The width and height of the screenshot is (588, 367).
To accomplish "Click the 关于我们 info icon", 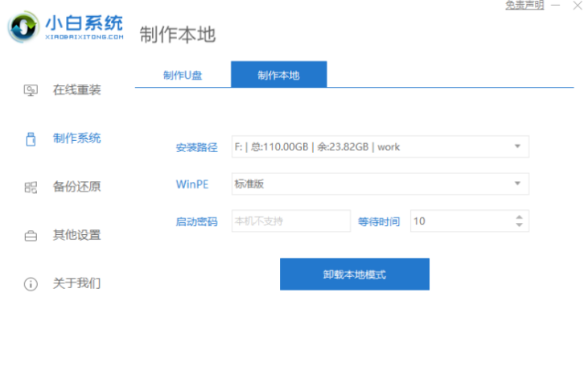I will 31,284.
